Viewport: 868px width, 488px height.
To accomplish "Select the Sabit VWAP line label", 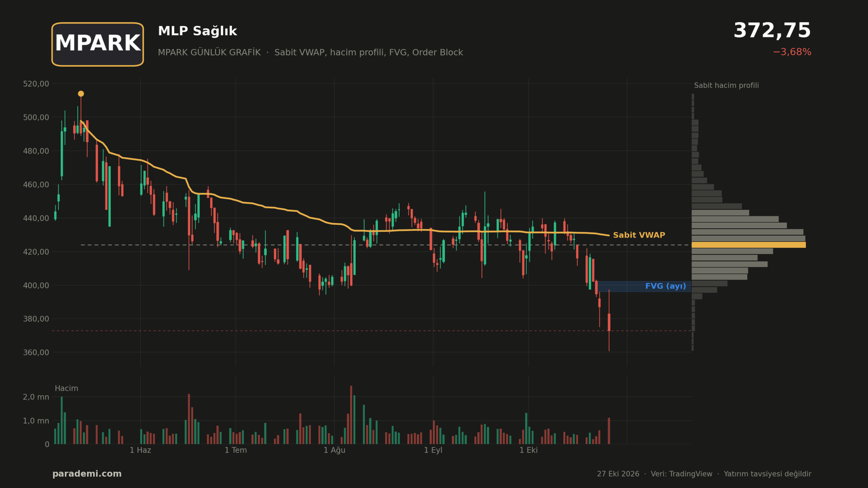I will 639,235.
